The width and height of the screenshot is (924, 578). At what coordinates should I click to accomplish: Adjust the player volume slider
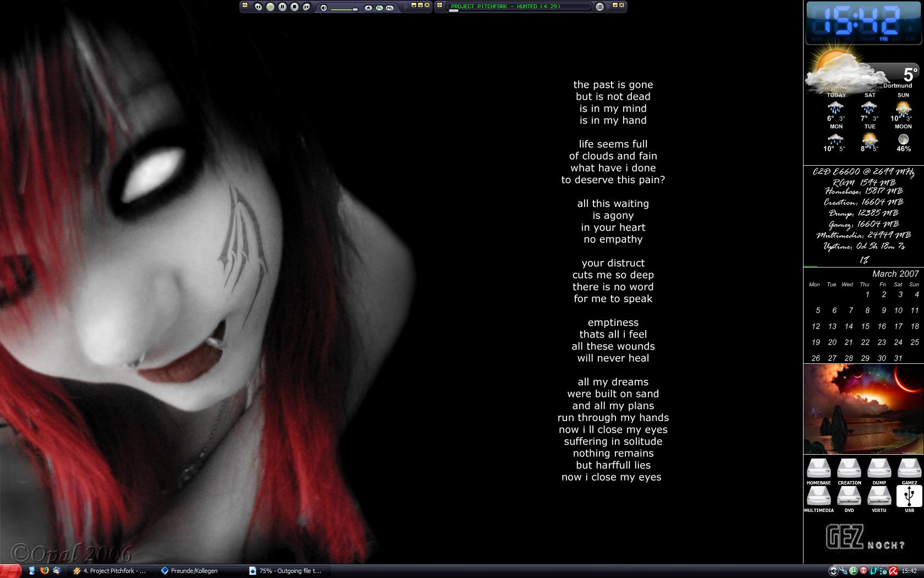344,9
